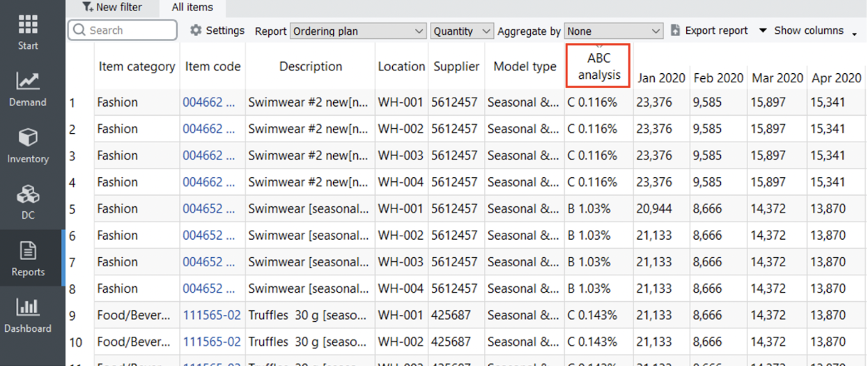Open the Show columns menu

(x=808, y=31)
